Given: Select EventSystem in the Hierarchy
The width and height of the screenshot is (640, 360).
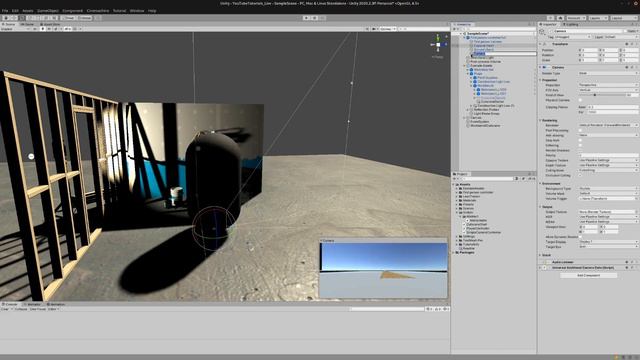Looking at the screenshot, I should [479, 122].
